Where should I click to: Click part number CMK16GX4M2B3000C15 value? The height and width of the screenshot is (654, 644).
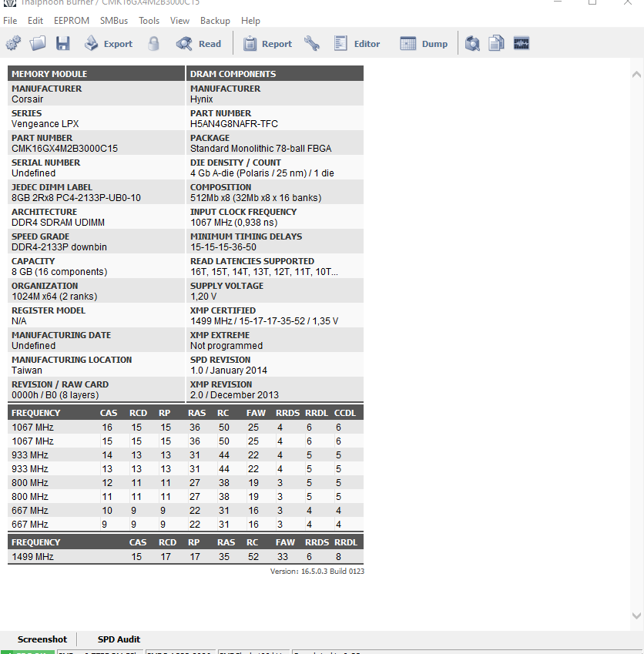point(65,149)
